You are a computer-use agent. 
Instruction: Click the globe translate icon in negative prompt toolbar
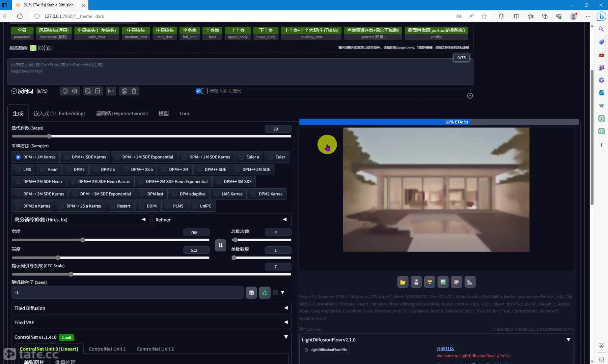(x=65, y=91)
